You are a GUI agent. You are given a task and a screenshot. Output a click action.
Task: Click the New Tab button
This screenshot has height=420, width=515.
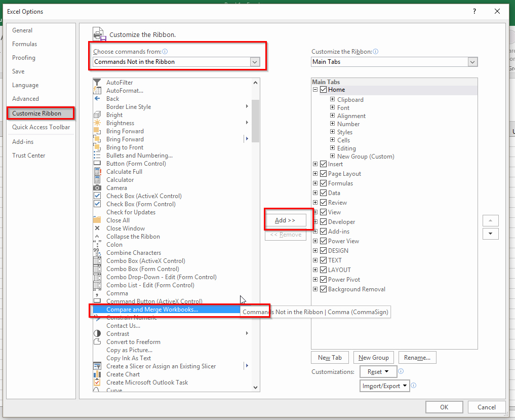(330, 357)
